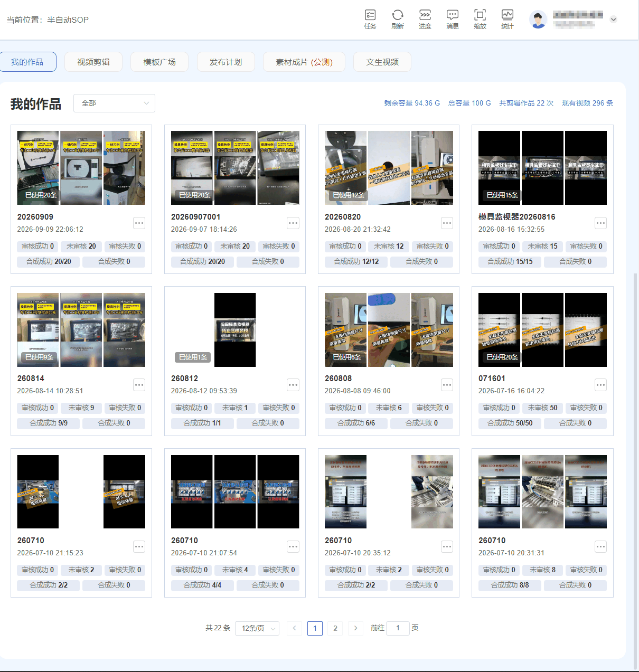Select page 2 in pagination
This screenshot has height=672, width=639.
335,628
